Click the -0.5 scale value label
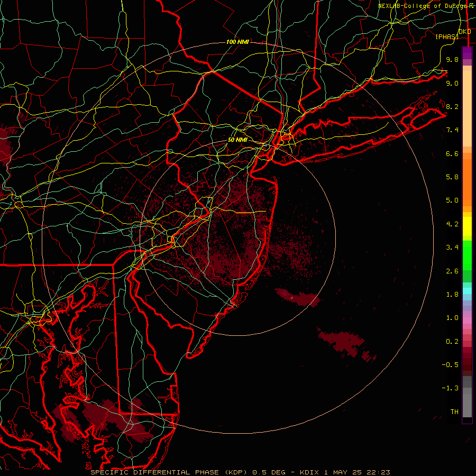Image resolution: width=476 pixels, height=476 pixels. coord(450,365)
